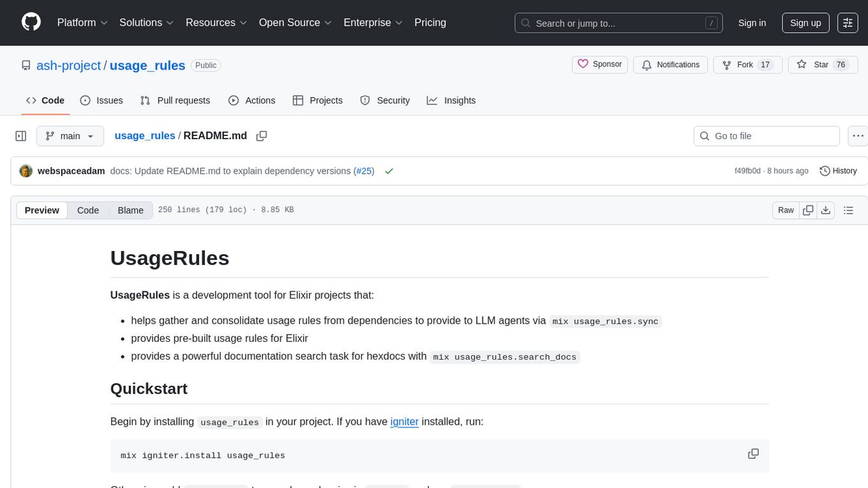
Task: Navigate to usage_rules breadcrumb folder
Action: click(145, 135)
